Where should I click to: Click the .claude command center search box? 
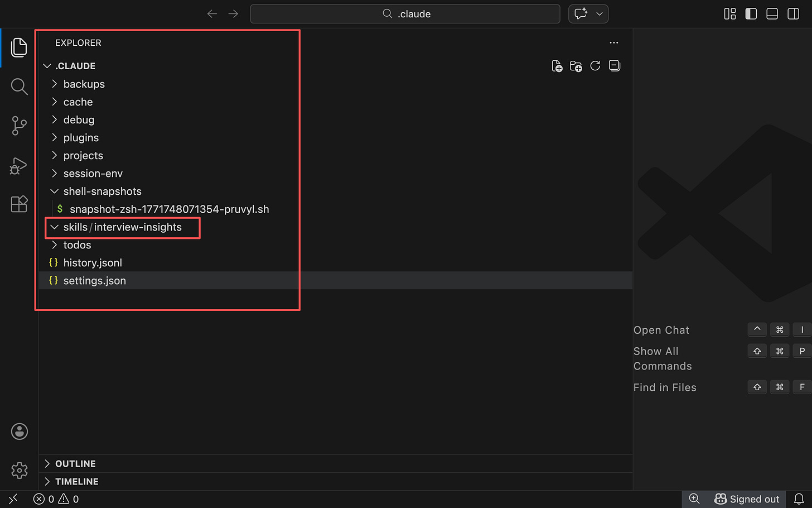pos(405,14)
